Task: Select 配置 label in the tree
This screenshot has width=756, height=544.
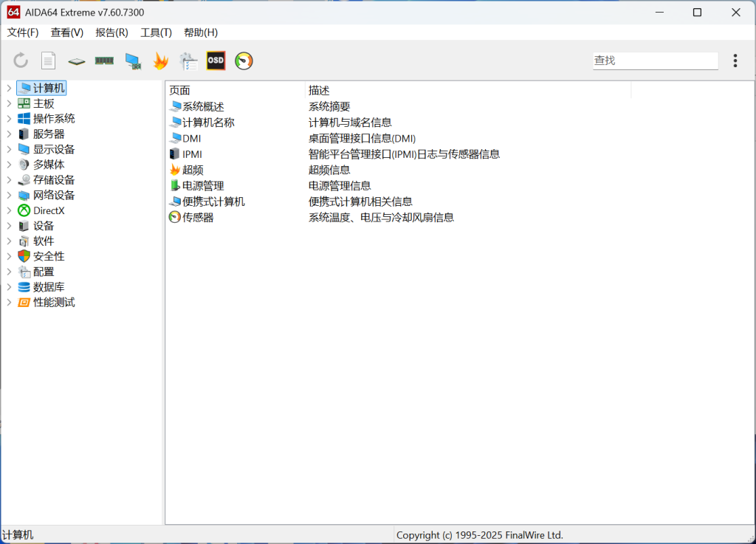Action: pyautogui.click(x=44, y=272)
